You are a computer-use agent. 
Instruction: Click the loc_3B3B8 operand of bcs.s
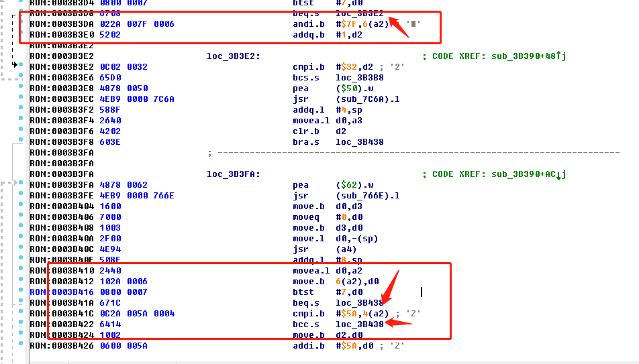pos(360,77)
